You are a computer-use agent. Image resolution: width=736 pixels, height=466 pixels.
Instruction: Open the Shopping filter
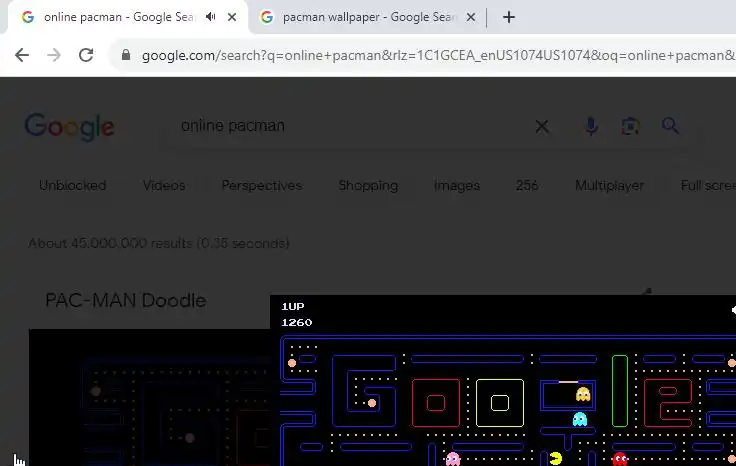pos(368,185)
